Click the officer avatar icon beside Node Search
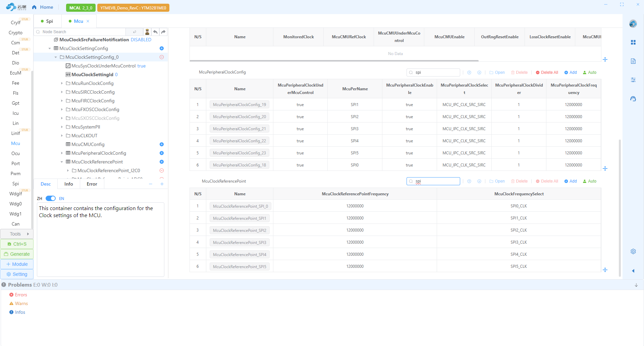Image resolution: width=644 pixels, height=346 pixels. 147,32
